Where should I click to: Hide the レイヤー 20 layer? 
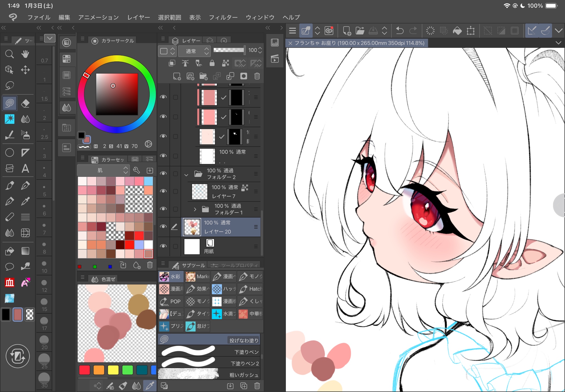point(163,227)
